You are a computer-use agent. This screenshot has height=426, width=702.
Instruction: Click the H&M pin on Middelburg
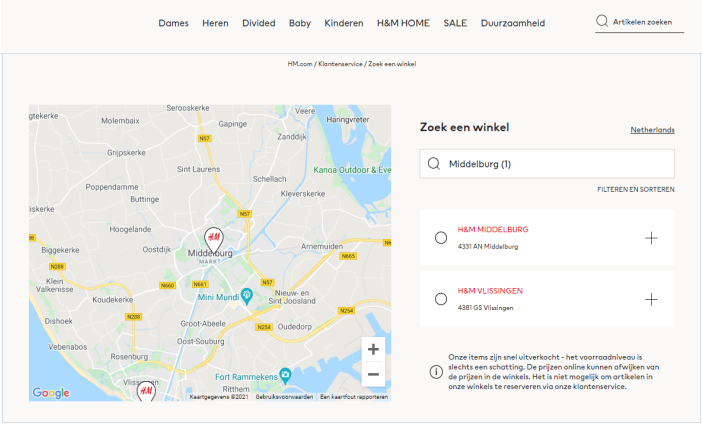coord(214,239)
